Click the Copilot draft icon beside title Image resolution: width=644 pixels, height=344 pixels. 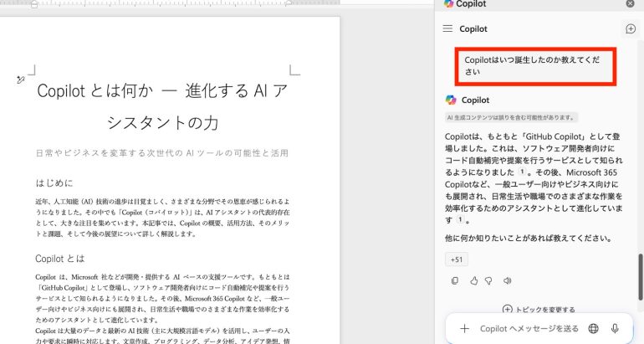(21, 80)
